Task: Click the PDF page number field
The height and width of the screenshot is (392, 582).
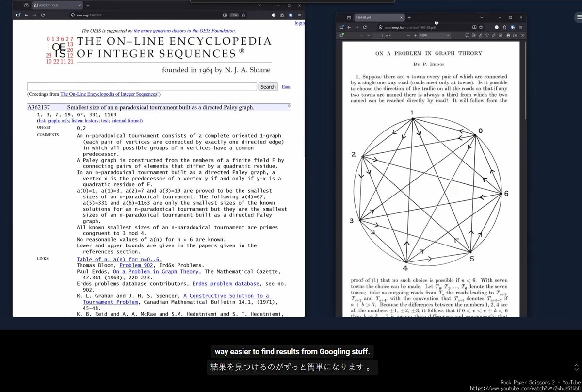Action: click(378, 35)
